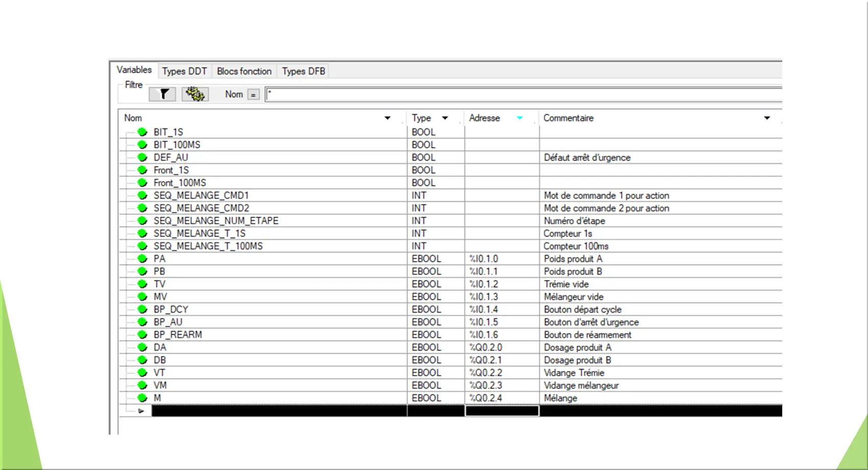Open the Adresse column cyan dropdown arrow

click(520, 118)
